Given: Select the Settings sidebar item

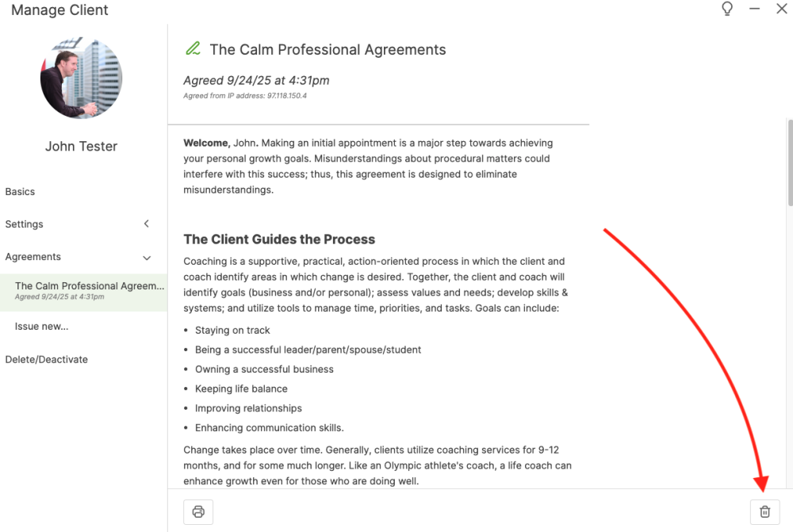Looking at the screenshot, I should 25,224.
